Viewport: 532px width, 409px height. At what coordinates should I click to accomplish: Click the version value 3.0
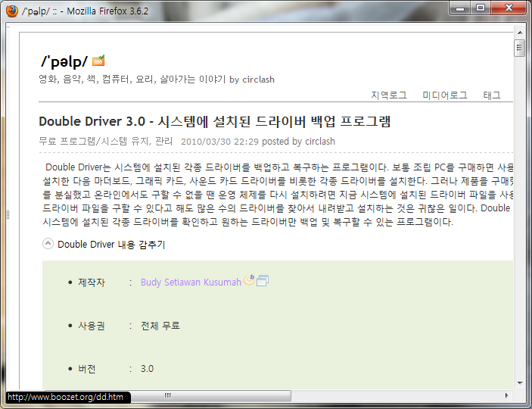(x=148, y=369)
